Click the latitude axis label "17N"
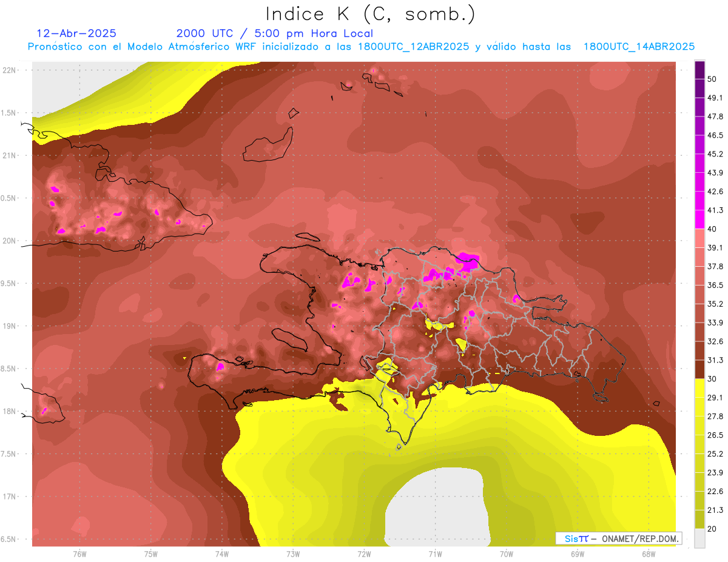Image resolution: width=728 pixels, height=562 pixels. coord(9,497)
